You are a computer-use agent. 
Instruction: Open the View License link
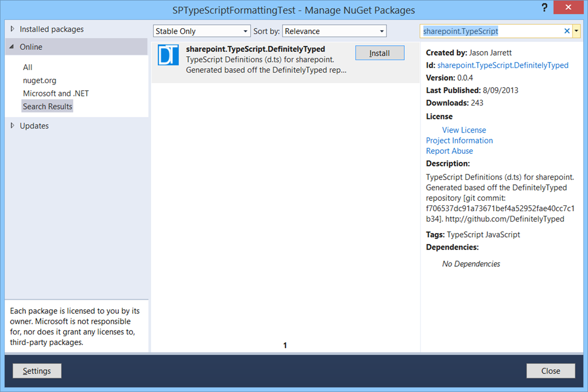click(464, 130)
